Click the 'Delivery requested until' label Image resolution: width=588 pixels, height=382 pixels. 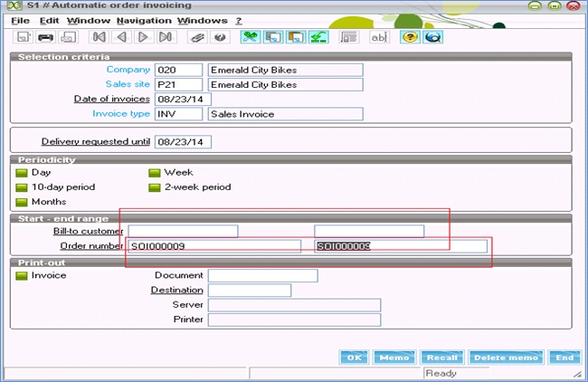96,142
